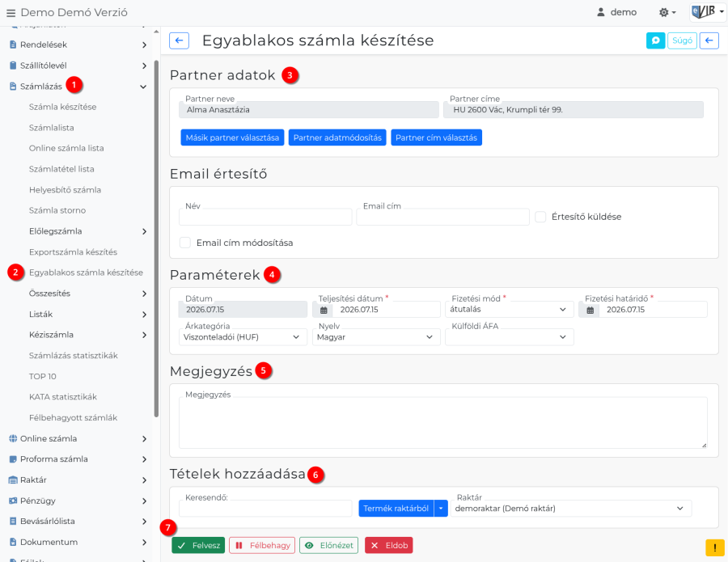Image resolution: width=728 pixels, height=562 pixels.
Task: Open the chat support icon button
Action: (655, 40)
